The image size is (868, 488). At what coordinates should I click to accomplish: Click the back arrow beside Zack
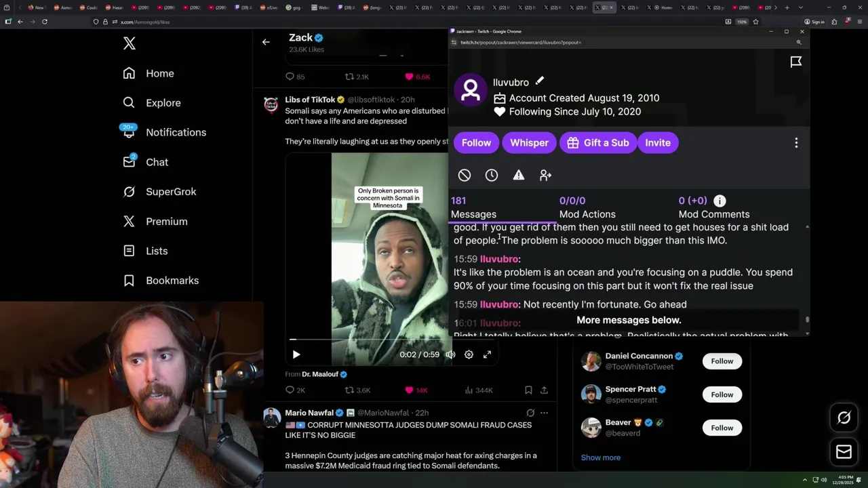pos(266,42)
